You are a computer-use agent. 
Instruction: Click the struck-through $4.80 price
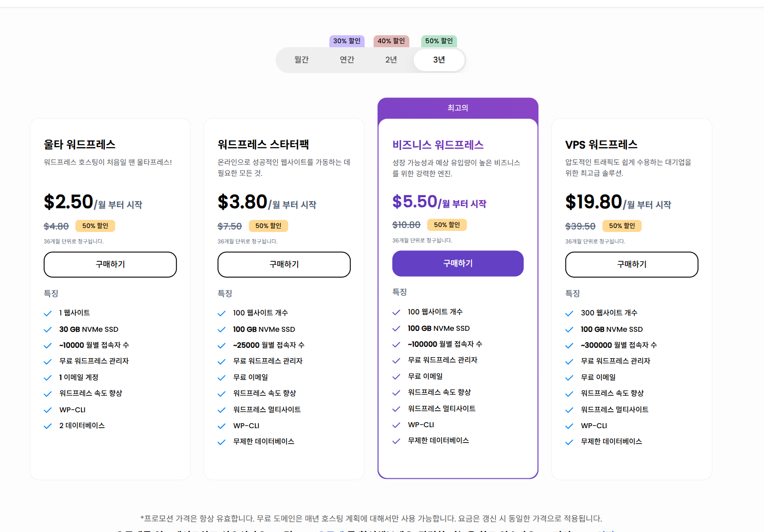(56, 226)
